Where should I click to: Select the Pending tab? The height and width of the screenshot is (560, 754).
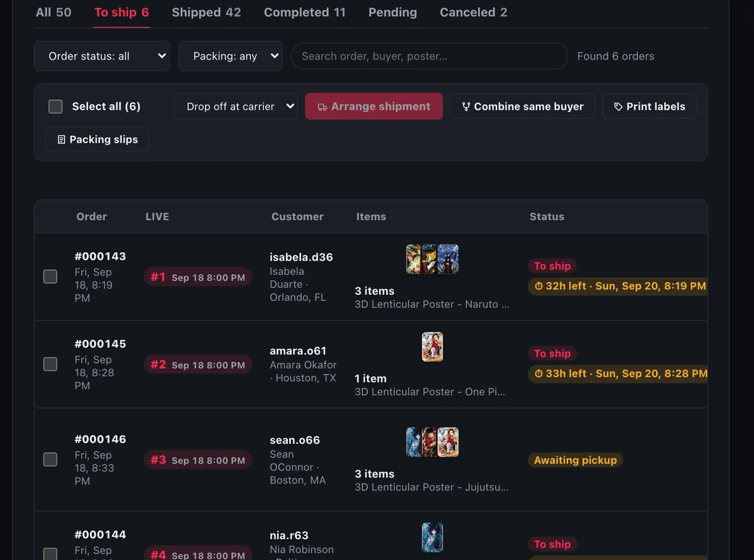393,13
